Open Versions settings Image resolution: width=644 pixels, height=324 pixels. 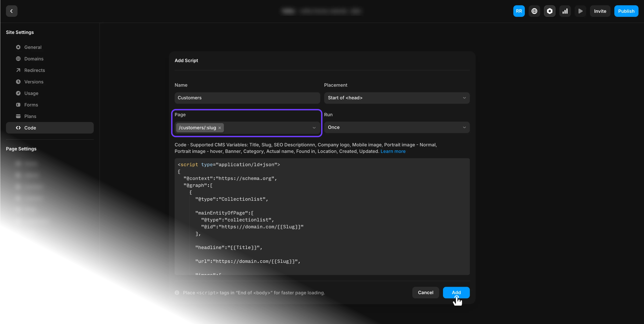(50, 82)
